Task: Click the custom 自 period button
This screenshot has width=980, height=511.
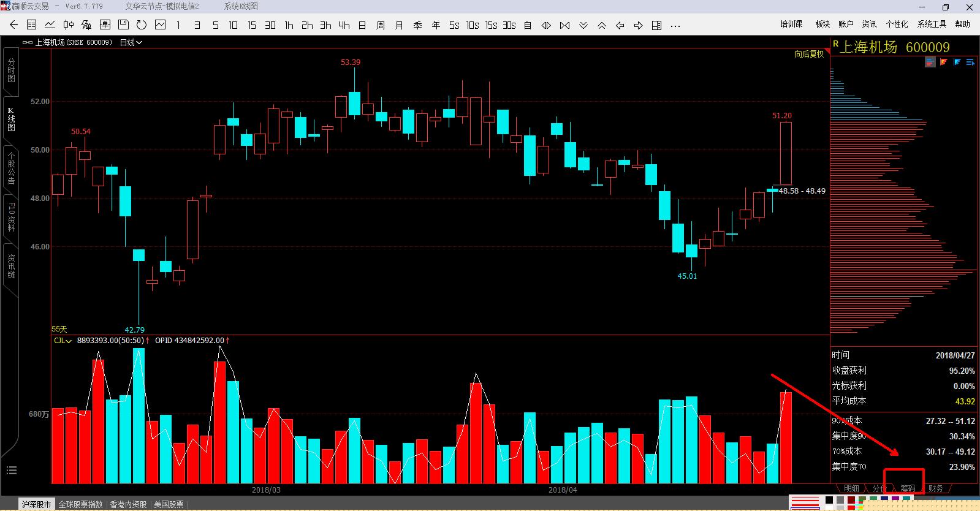Action: (528, 25)
